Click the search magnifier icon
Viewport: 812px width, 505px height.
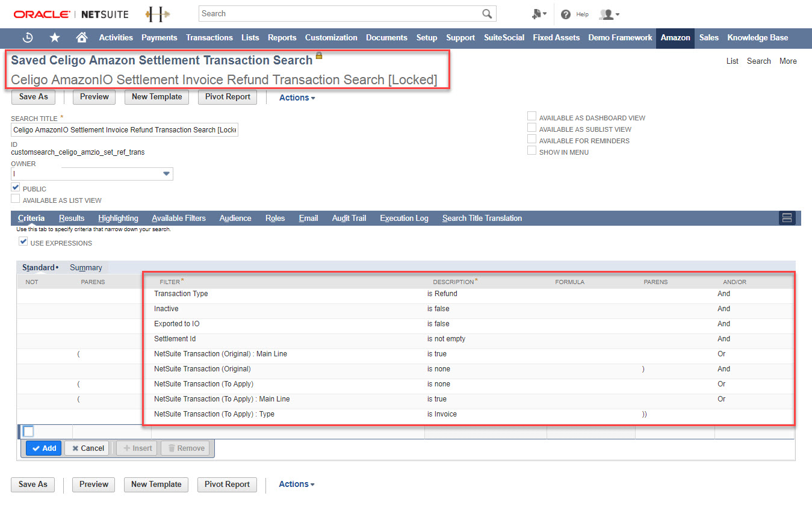487,14
